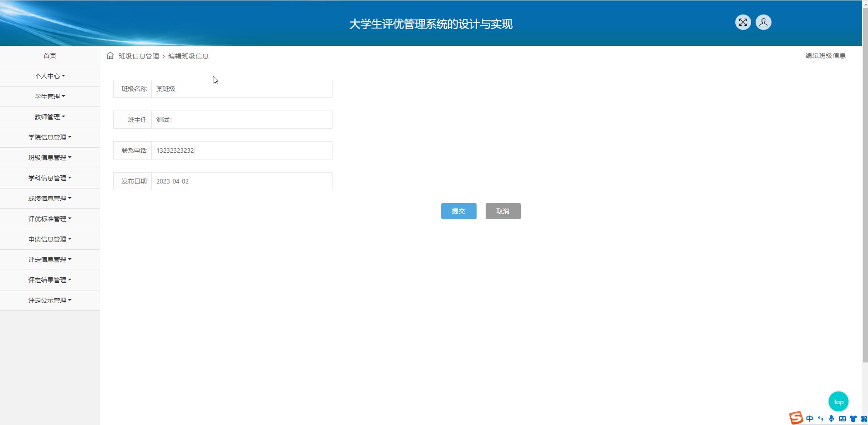This screenshot has height=425, width=868.
Task: Click the home icon in breadcrumb
Action: click(110, 56)
